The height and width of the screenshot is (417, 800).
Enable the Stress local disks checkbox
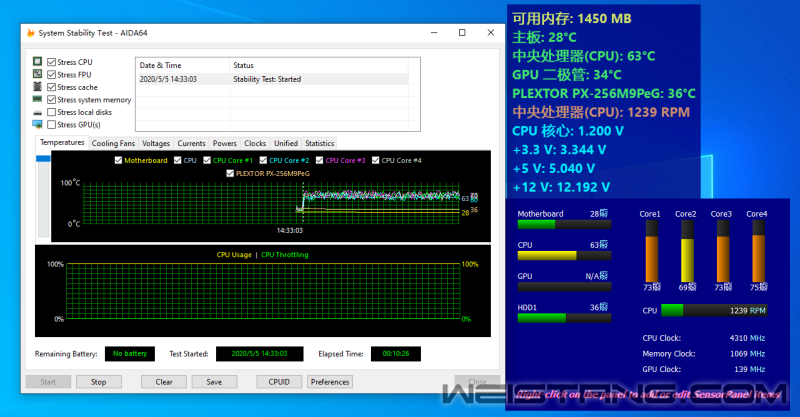click(52, 113)
